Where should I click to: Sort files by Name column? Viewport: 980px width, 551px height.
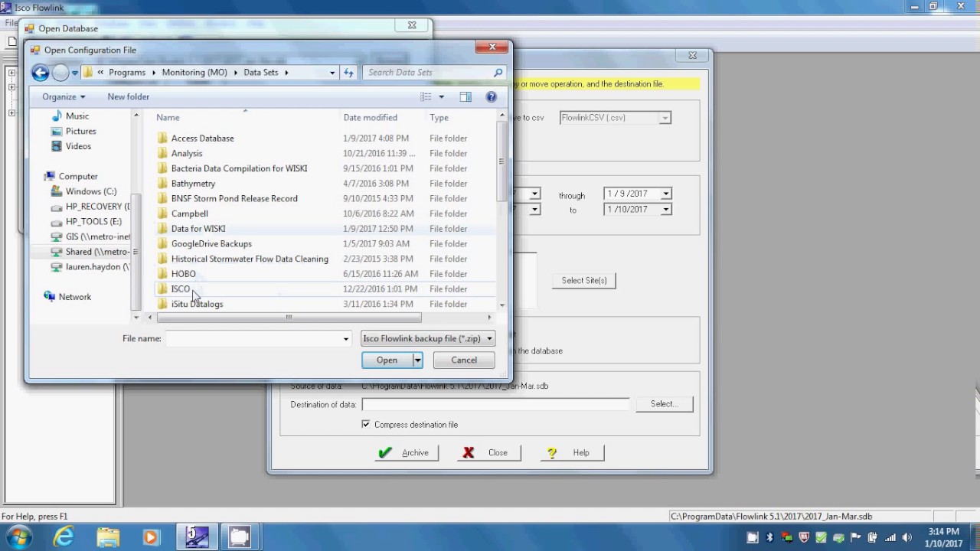(168, 118)
